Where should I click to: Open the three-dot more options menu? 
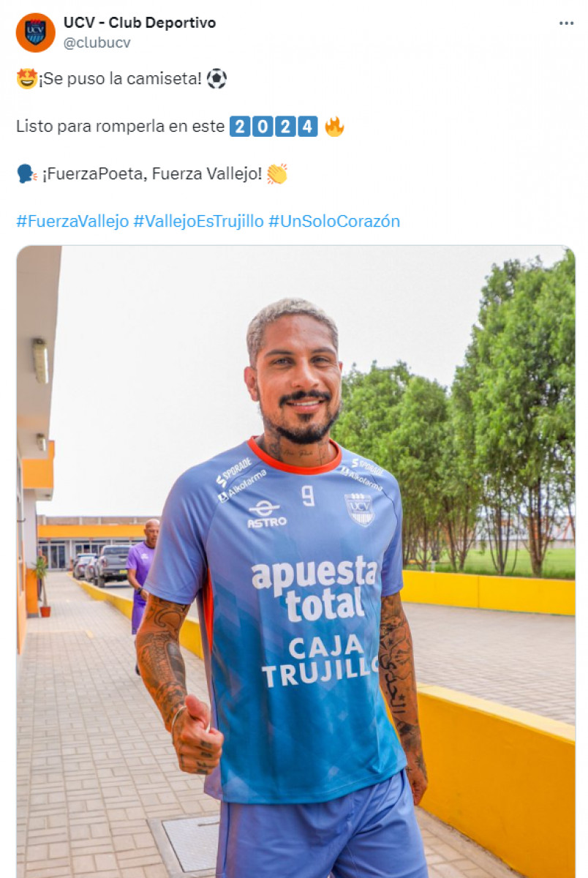tap(566, 23)
